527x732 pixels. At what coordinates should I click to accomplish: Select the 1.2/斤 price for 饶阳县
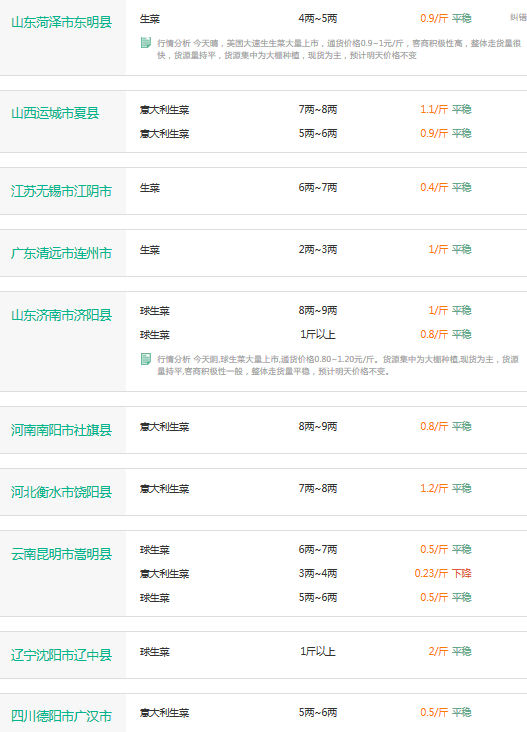point(434,488)
